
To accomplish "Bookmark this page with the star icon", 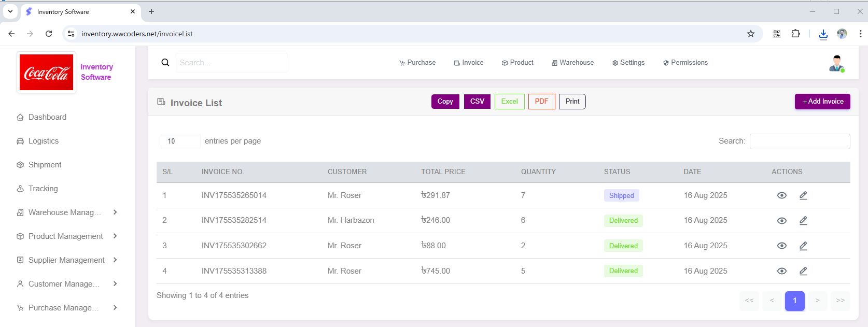I will coord(750,34).
